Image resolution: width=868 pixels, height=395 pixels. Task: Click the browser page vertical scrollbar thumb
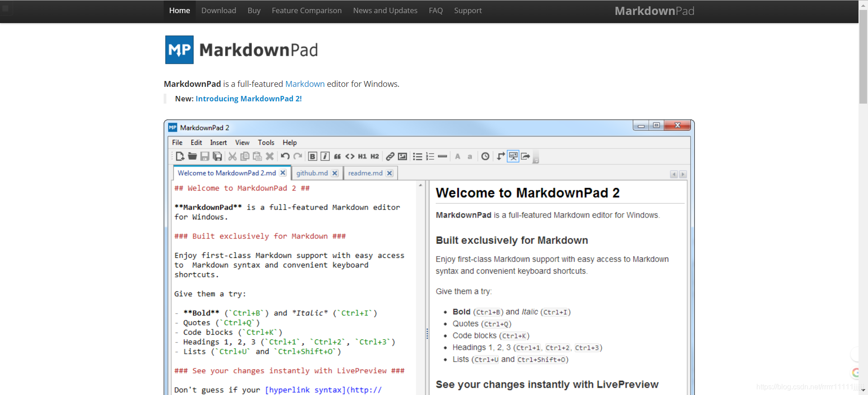click(863, 57)
